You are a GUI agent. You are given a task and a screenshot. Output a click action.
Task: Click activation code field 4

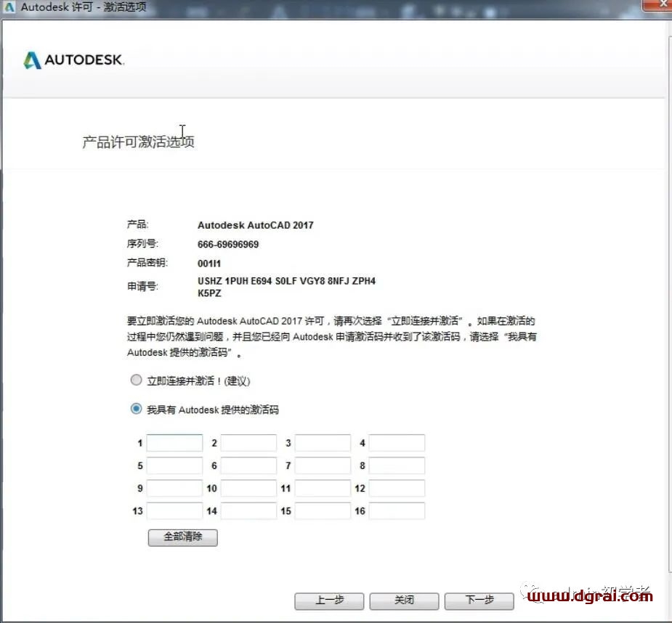click(x=397, y=443)
